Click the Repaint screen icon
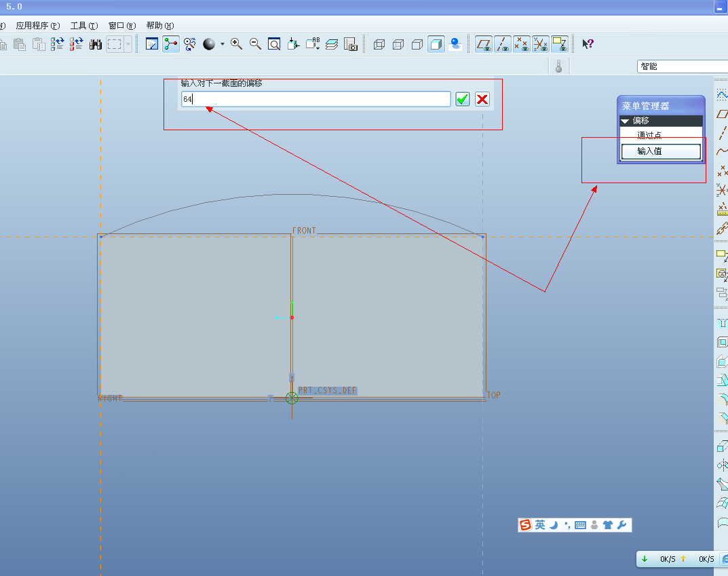The width and height of the screenshot is (728, 576). (x=152, y=44)
